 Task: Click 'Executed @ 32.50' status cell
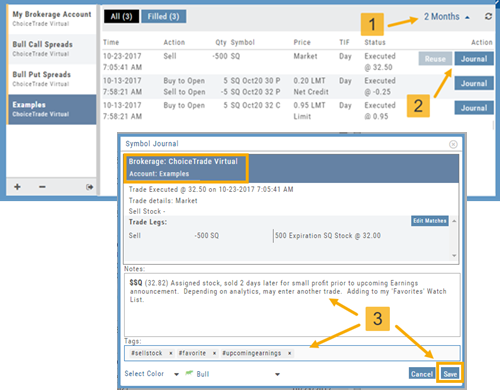[x=380, y=62]
